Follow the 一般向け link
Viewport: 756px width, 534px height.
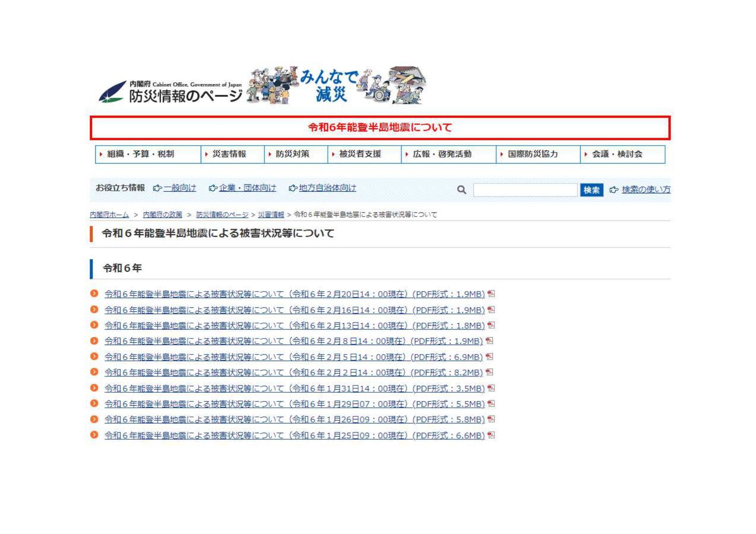(180, 188)
